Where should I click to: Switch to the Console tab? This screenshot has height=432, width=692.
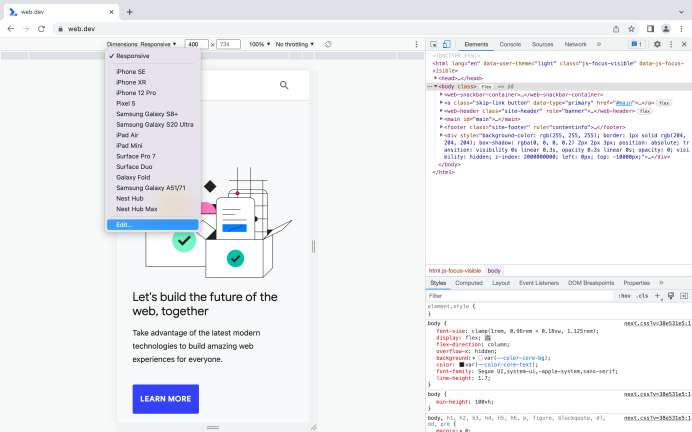point(510,44)
